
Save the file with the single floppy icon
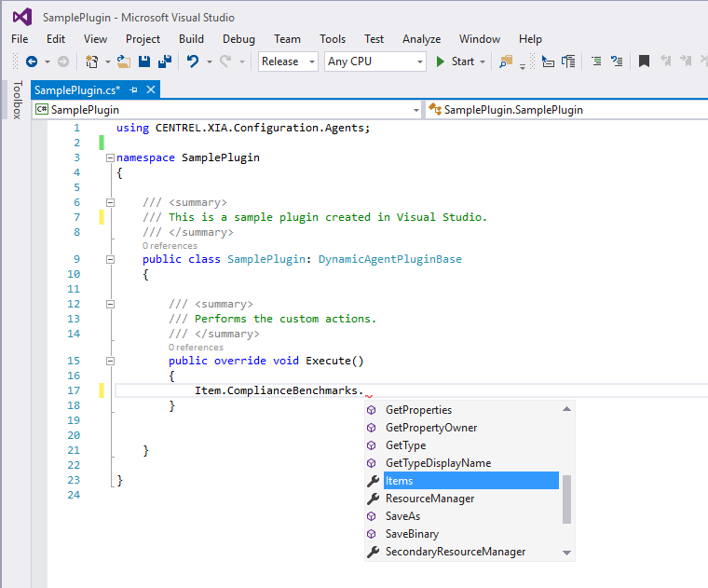pyautogui.click(x=144, y=62)
